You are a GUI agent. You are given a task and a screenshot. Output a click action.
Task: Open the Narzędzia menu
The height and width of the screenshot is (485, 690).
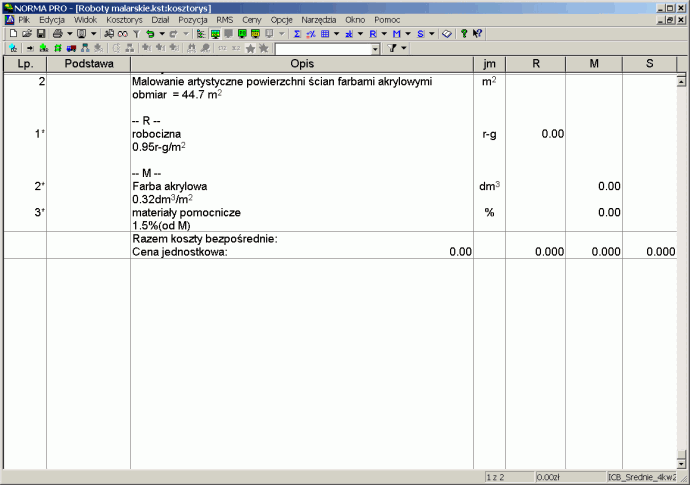coord(320,20)
